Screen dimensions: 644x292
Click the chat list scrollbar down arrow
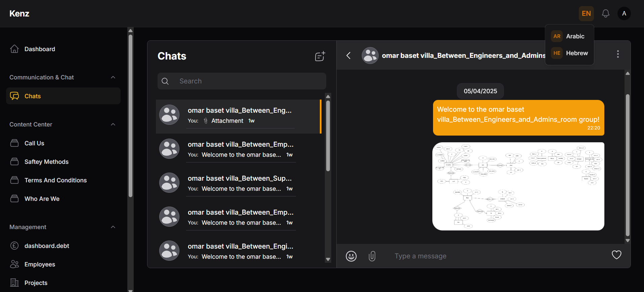[328, 259]
